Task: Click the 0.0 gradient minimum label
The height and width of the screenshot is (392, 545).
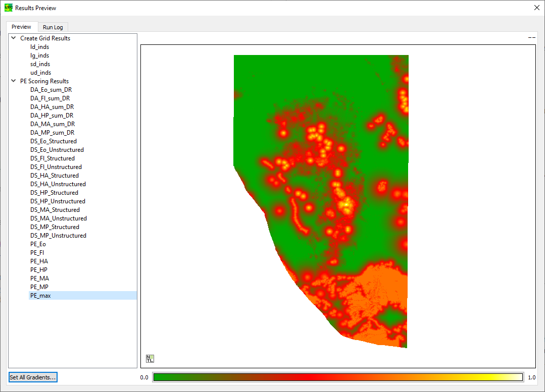Action: pos(144,377)
